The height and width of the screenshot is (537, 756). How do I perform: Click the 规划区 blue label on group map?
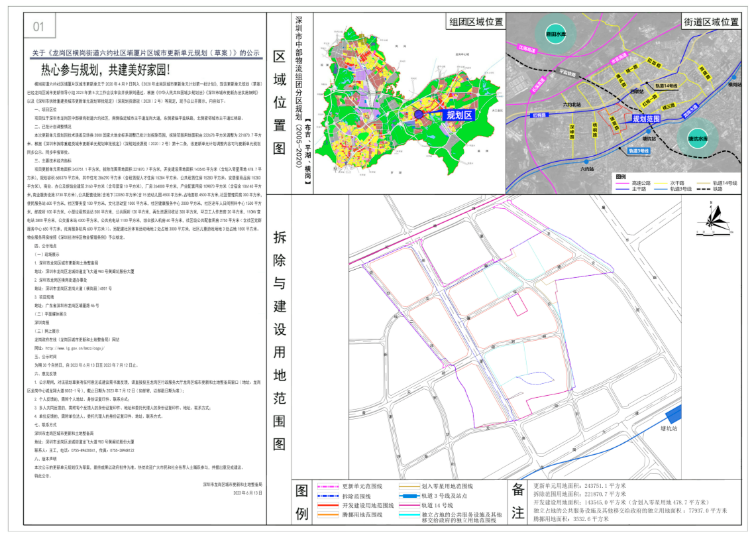[459, 115]
